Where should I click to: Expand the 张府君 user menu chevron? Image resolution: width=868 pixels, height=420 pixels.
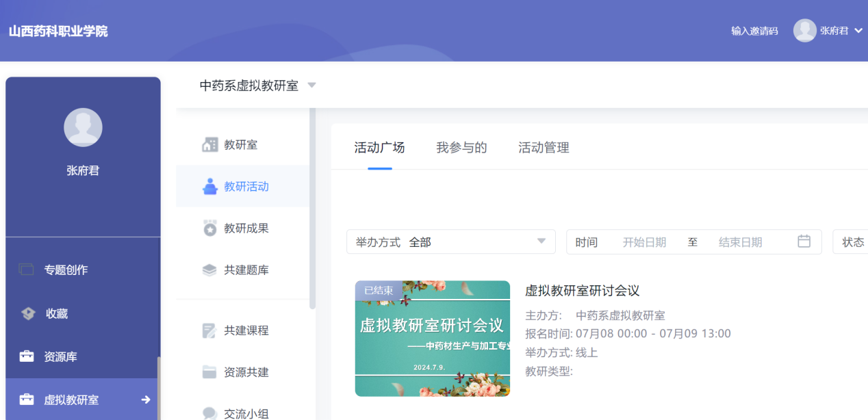click(x=858, y=30)
